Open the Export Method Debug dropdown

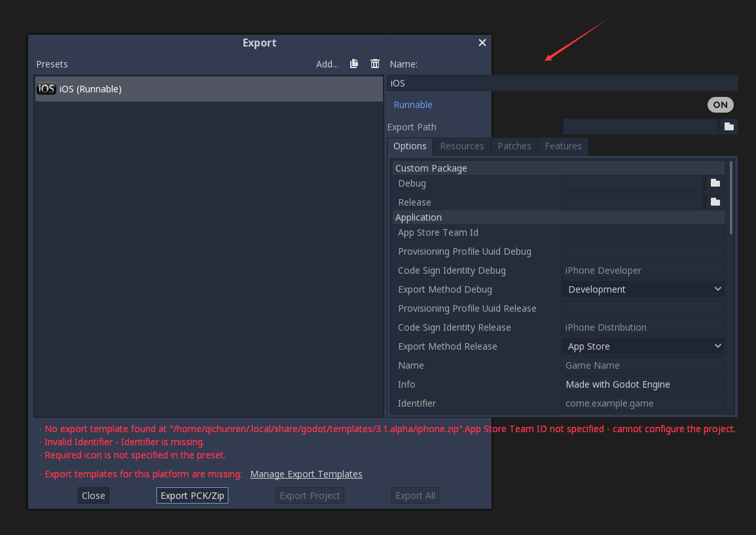click(642, 289)
